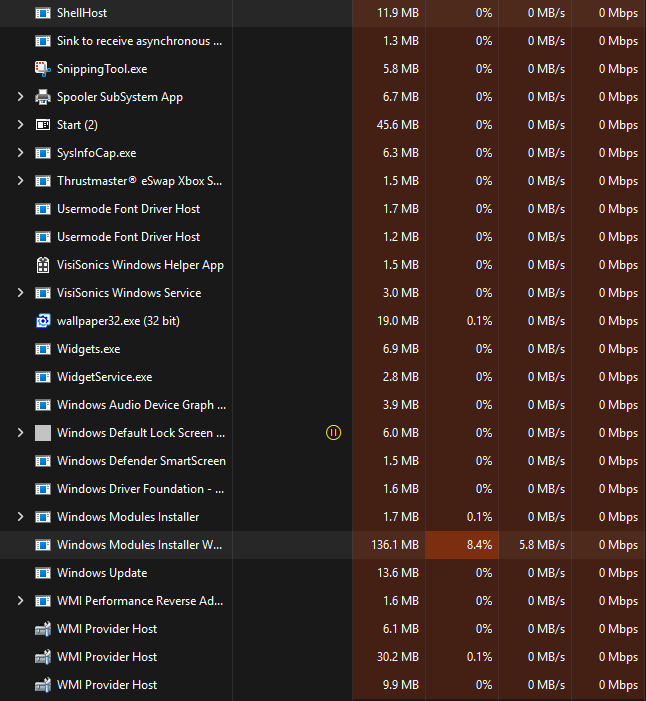Click the 11.9 MB memory value for ShellHost
The height and width of the screenshot is (701, 646).
click(x=398, y=13)
